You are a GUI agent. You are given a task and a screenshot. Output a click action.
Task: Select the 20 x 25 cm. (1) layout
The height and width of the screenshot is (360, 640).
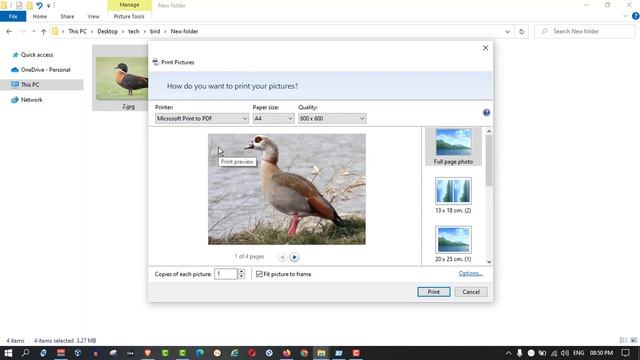(453, 244)
